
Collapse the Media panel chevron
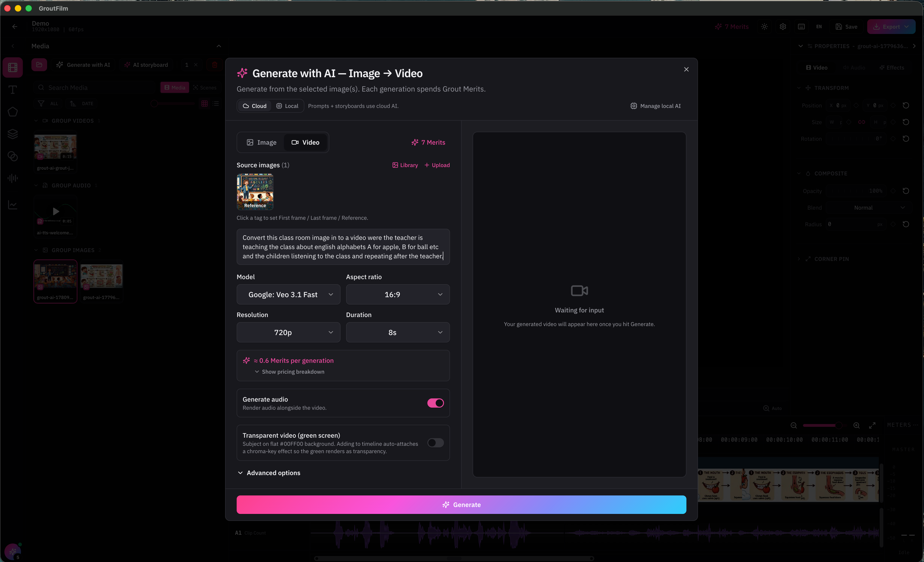pyautogui.click(x=219, y=46)
